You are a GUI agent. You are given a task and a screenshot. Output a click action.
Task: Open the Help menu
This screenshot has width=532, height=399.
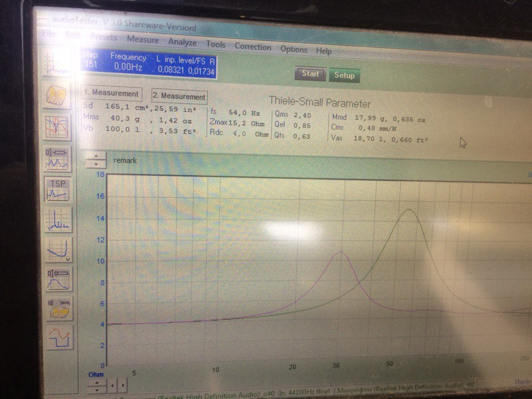coord(324,51)
